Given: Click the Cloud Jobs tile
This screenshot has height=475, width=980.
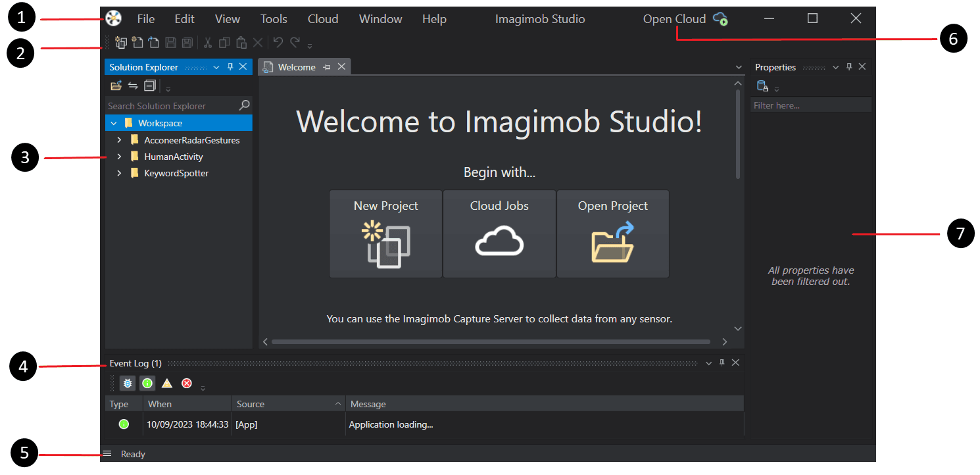Looking at the screenshot, I should tap(499, 234).
